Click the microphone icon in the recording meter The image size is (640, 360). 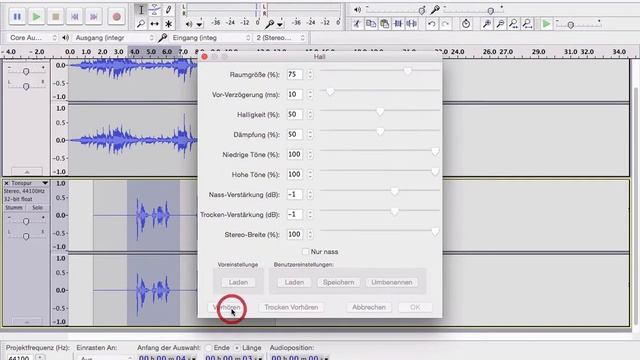(x=269, y=24)
